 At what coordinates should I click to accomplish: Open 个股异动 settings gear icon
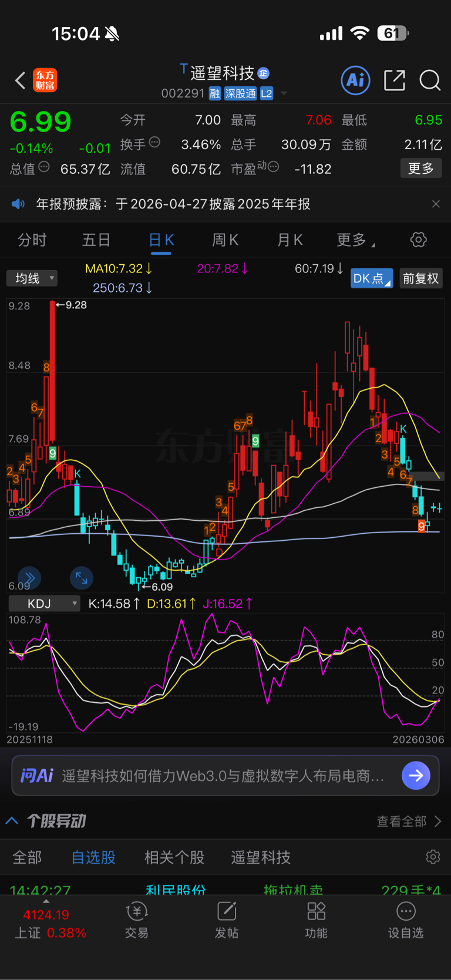433,857
